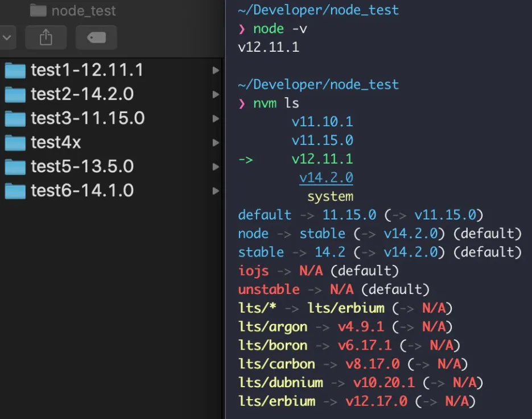Click the 'lts/*' alias line
Viewport: 532px width, 419px height.
[x=257, y=308]
